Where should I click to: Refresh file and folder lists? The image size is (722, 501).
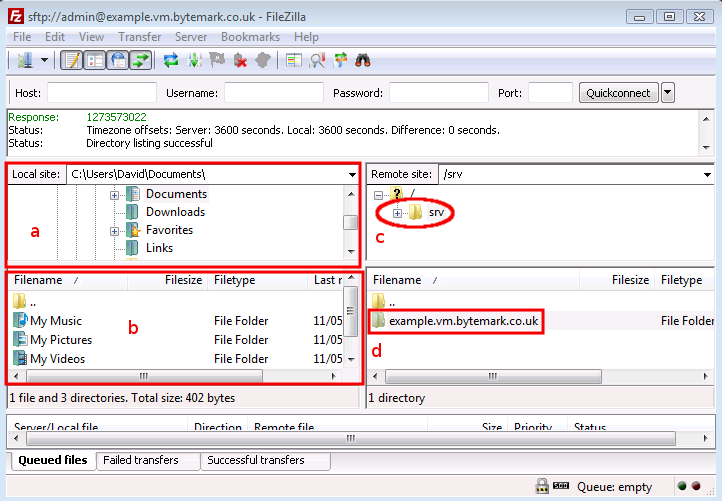point(171,60)
